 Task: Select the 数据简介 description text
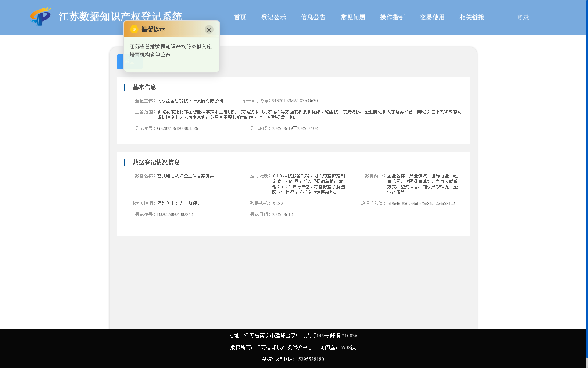(422, 184)
